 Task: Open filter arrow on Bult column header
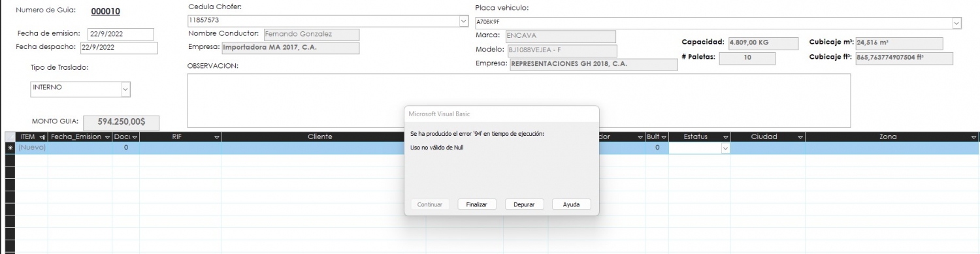click(x=663, y=137)
